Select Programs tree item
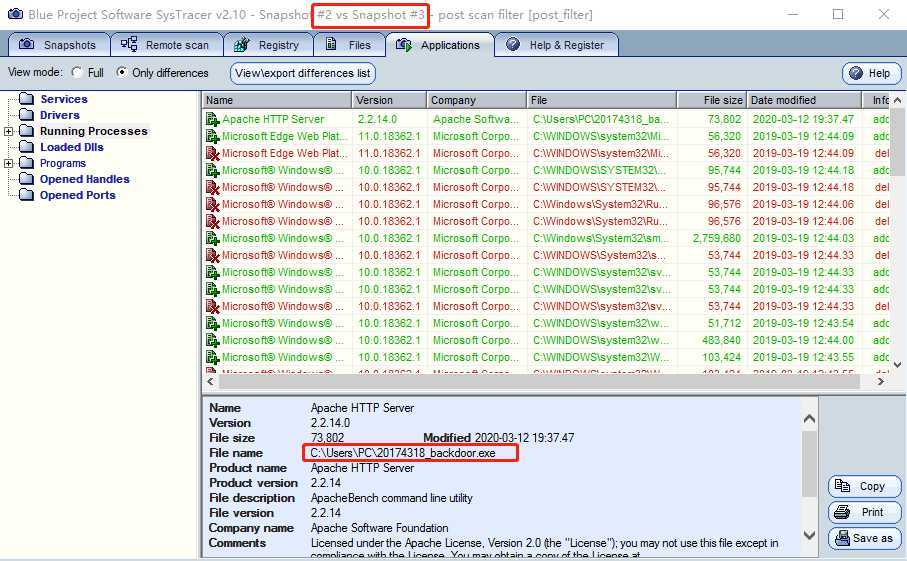 62,163
